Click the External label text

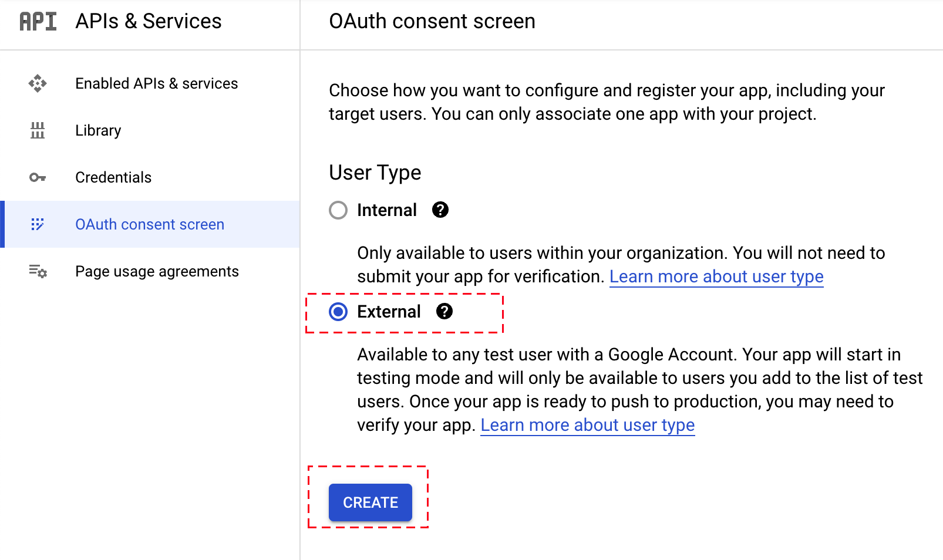(x=389, y=311)
